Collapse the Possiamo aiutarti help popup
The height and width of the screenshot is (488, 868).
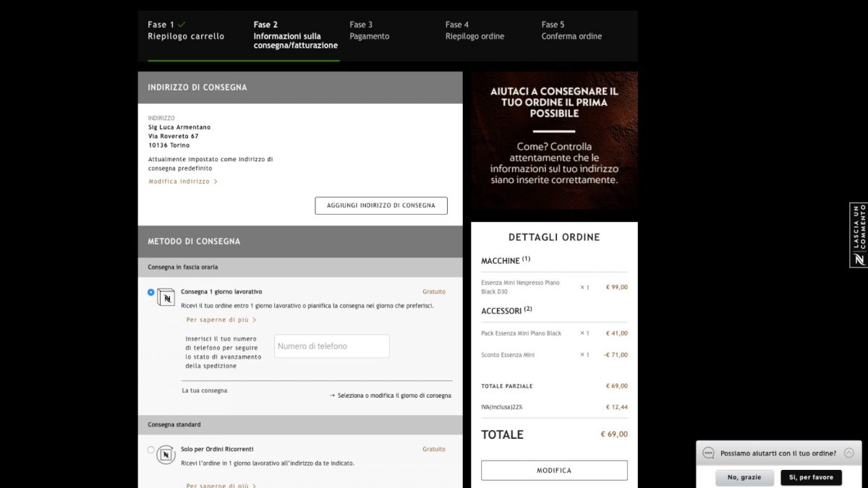(848, 453)
